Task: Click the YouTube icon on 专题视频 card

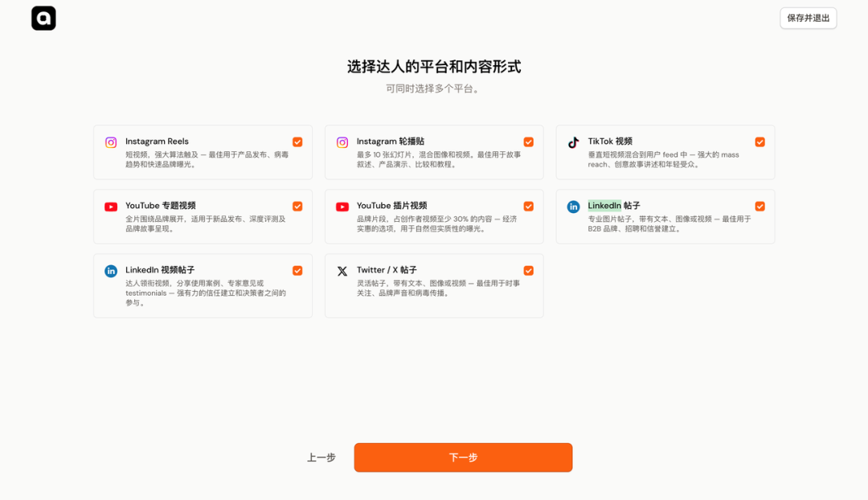Action: 111,207
